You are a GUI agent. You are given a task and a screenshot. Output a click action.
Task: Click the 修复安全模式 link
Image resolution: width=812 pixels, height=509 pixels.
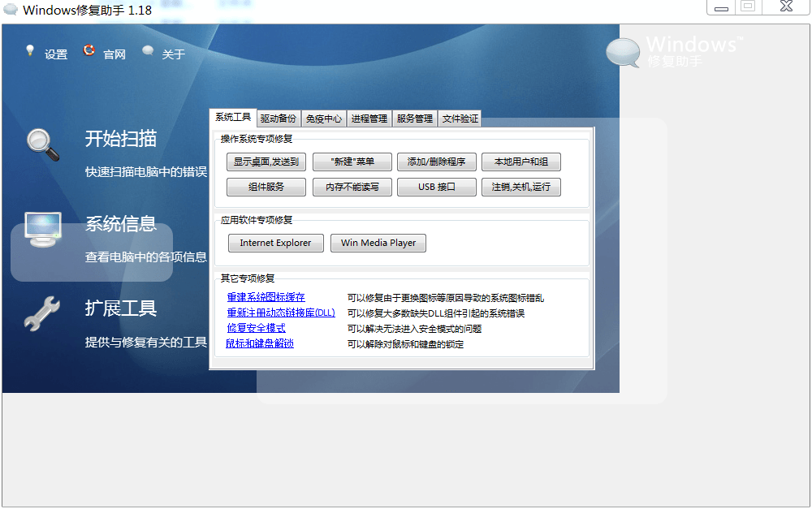[257, 328]
